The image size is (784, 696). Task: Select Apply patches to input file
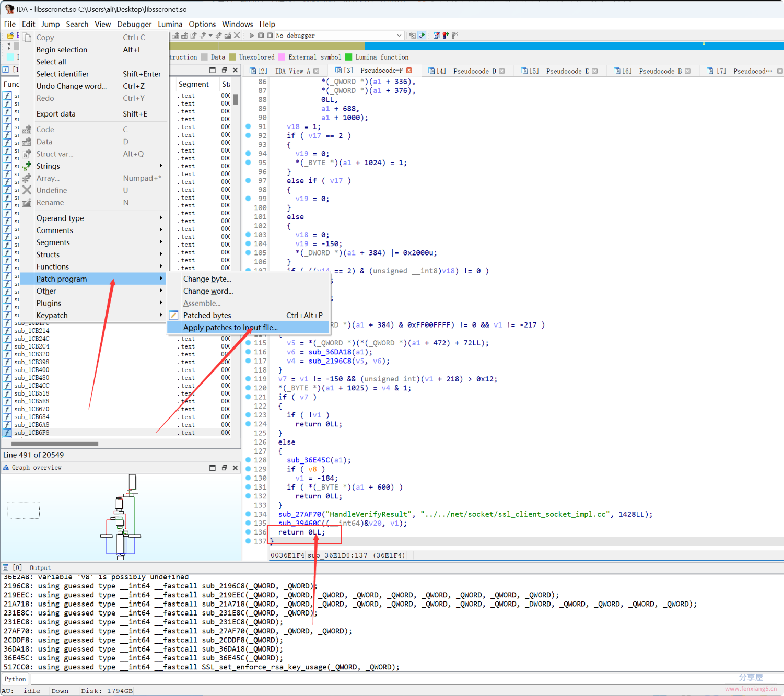pos(248,328)
